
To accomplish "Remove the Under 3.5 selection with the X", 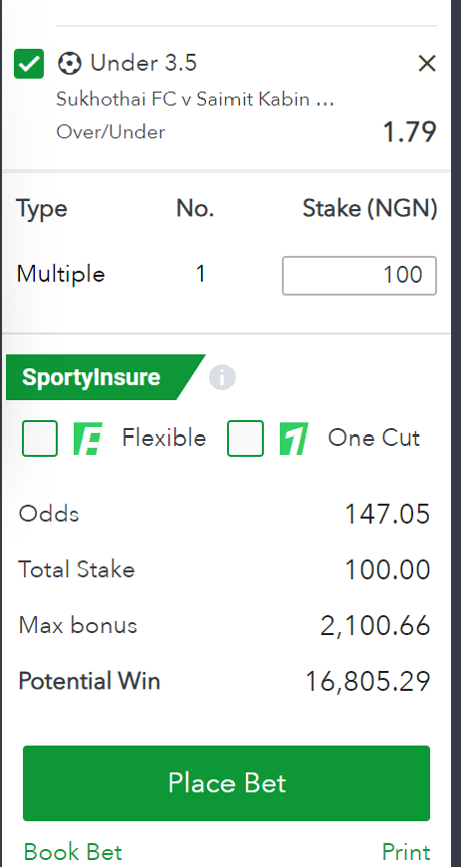I will point(426,65).
